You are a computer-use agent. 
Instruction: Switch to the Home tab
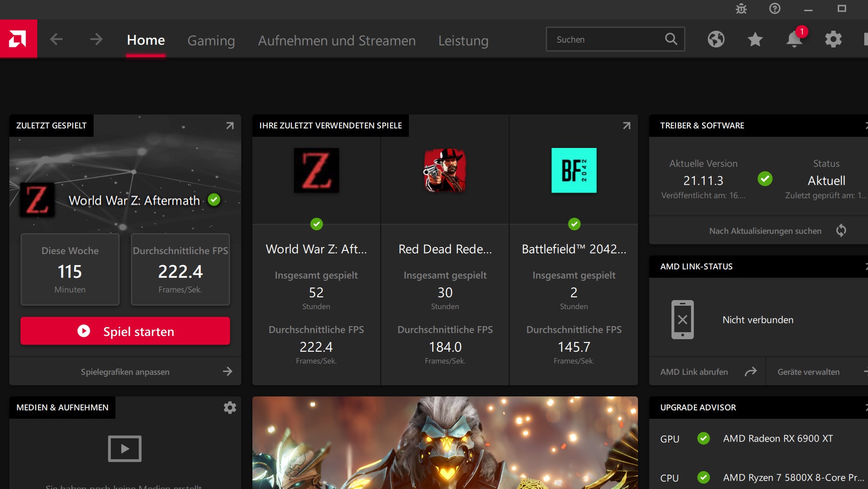click(x=146, y=40)
